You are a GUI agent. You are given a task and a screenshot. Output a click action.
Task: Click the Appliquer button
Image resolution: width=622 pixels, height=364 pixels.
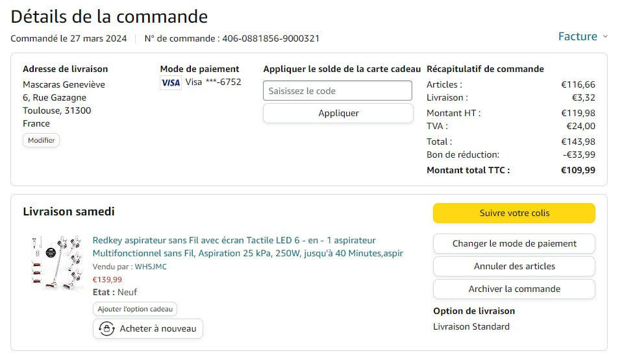pyautogui.click(x=338, y=113)
